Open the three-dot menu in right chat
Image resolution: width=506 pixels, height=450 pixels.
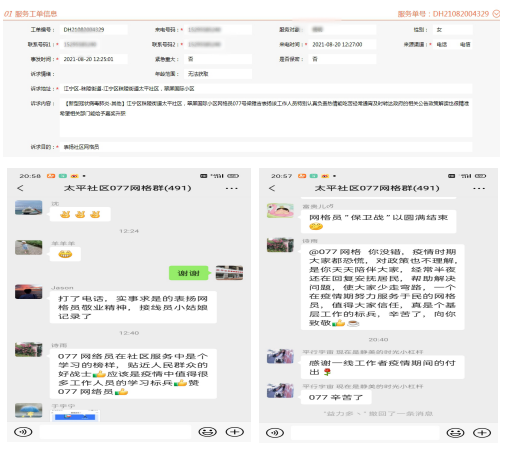(479, 188)
